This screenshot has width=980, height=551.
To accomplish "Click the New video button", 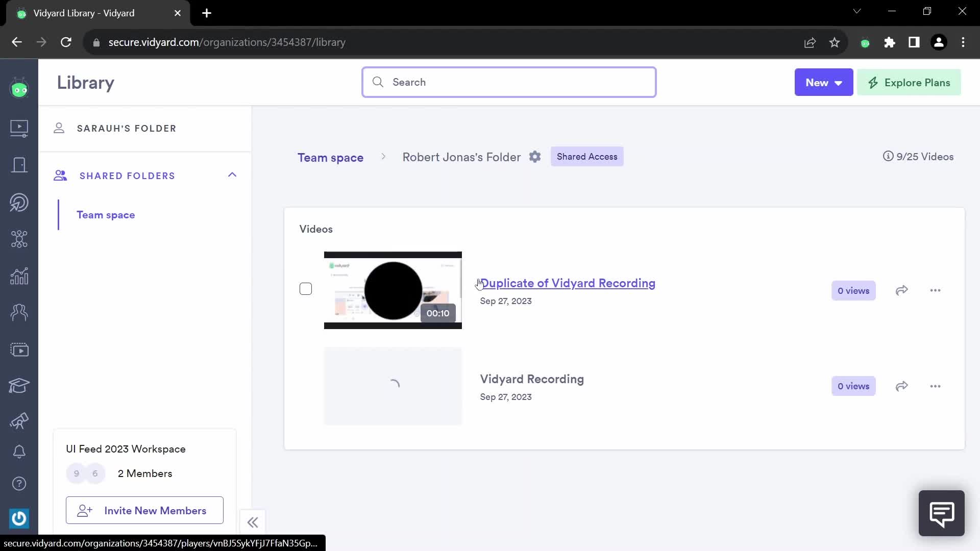I will 824,82.
